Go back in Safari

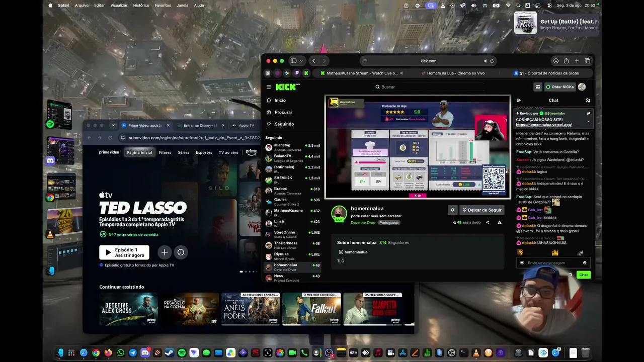[x=313, y=61]
